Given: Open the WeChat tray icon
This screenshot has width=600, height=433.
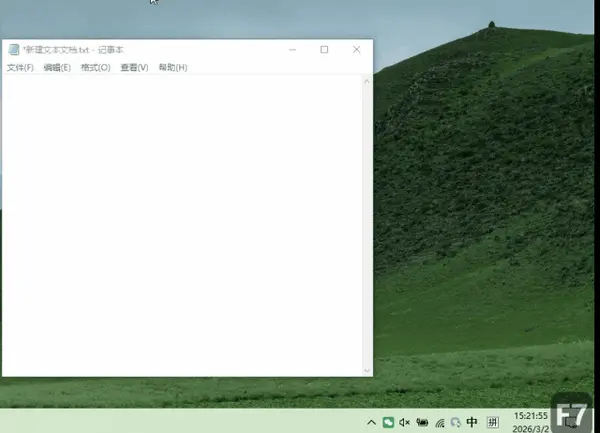Looking at the screenshot, I should coord(388,423).
